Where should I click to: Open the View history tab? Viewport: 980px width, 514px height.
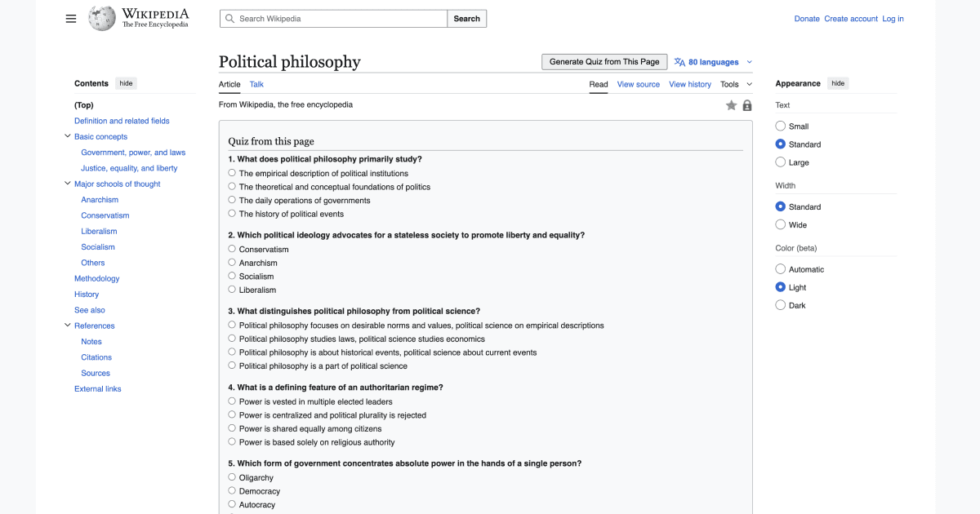690,84
